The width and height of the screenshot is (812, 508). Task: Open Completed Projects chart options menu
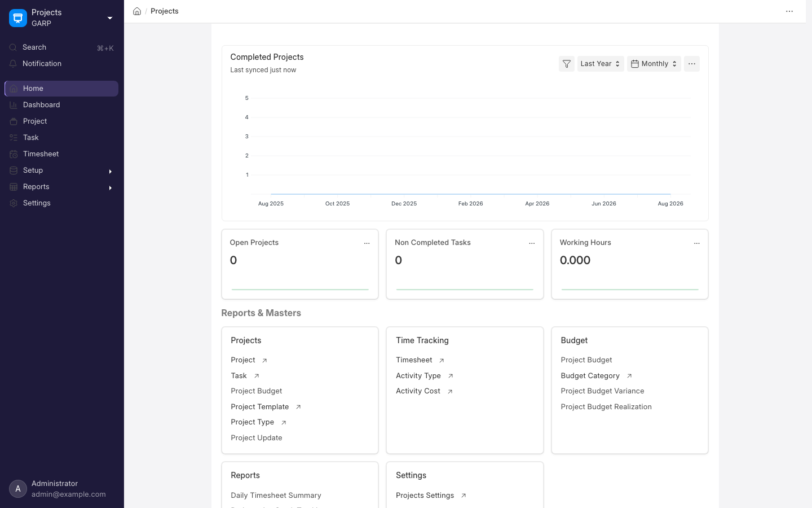point(692,64)
